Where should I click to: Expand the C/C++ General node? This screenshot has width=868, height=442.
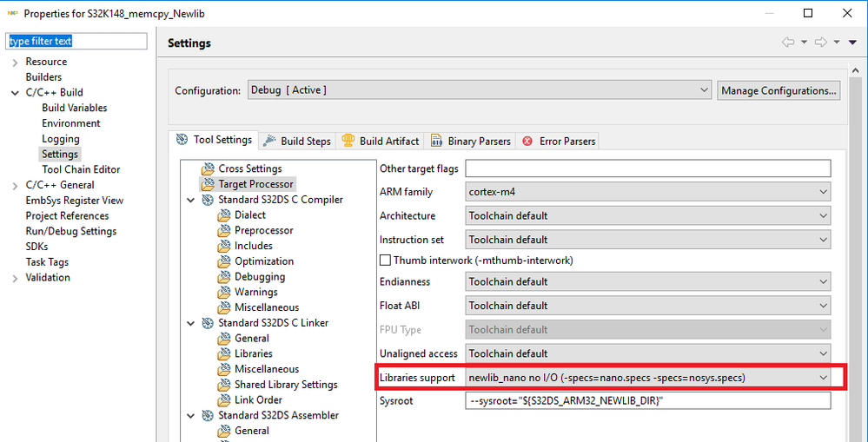(x=15, y=185)
